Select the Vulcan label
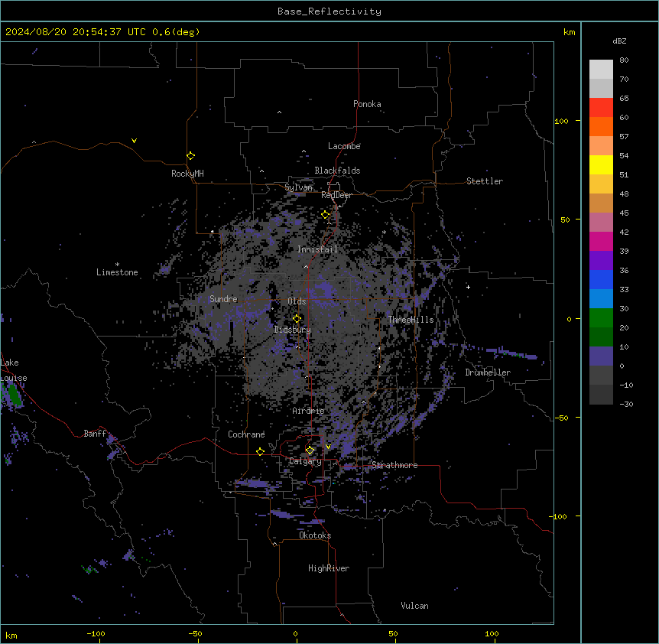 tap(414, 606)
